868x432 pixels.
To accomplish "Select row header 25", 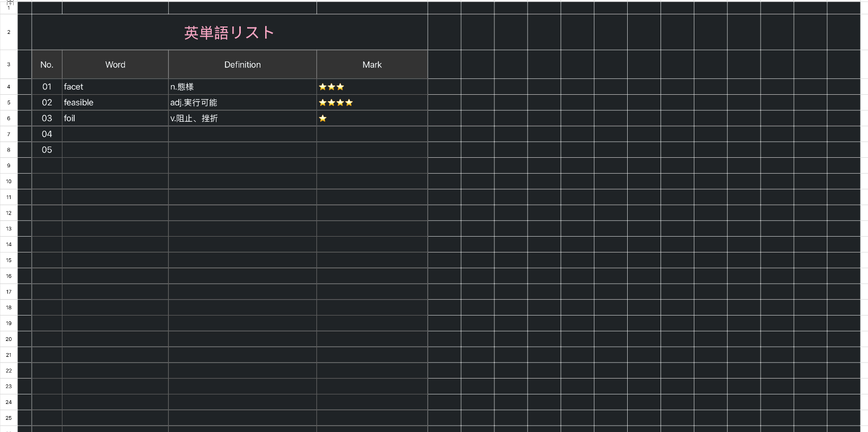I will (8, 418).
